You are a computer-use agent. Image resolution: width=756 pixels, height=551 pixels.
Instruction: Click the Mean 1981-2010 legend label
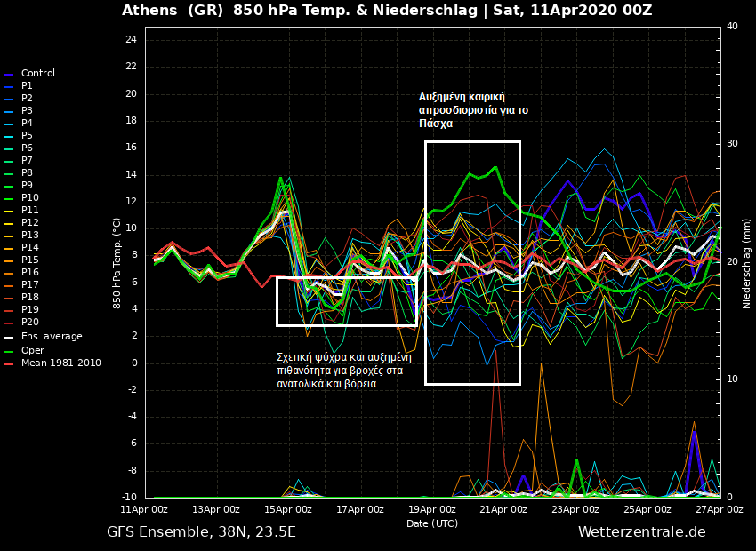click(x=61, y=363)
